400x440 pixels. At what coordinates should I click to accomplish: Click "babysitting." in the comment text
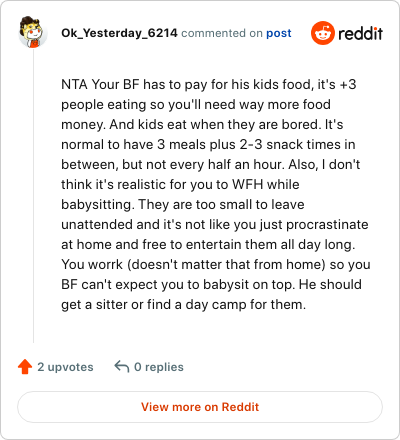pyautogui.click(x=98, y=204)
